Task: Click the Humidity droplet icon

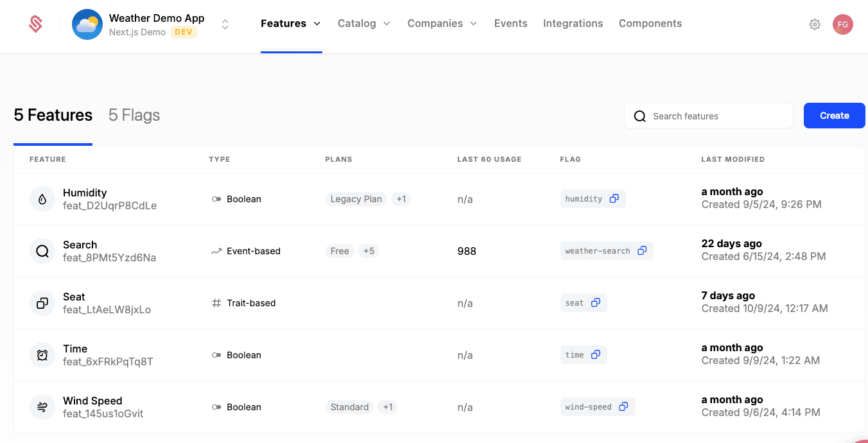Action: pyautogui.click(x=42, y=199)
